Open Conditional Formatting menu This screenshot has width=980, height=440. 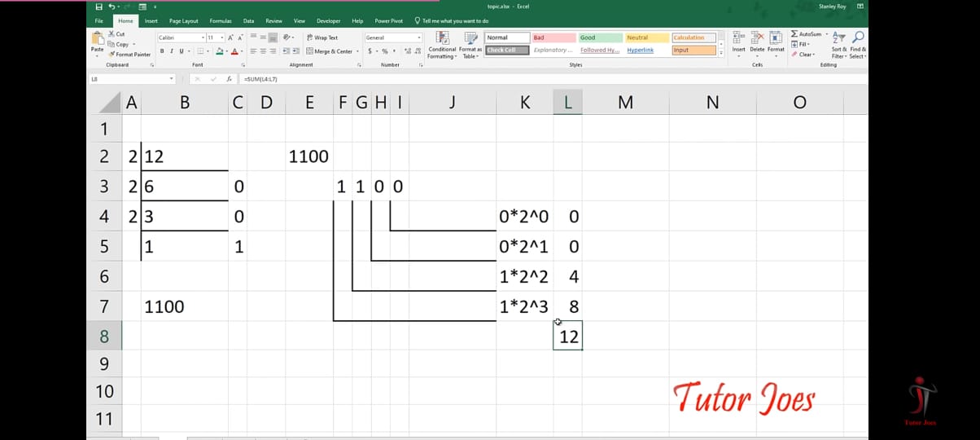point(442,45)
